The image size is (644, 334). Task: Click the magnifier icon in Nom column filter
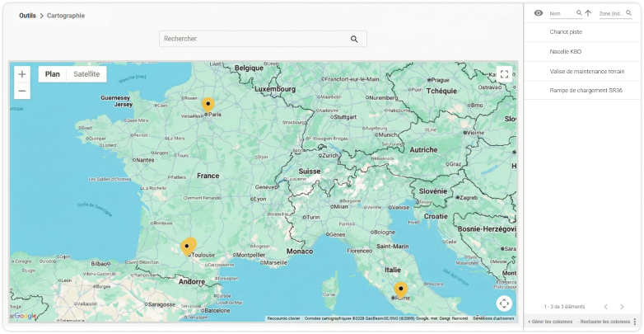pos(579,13)
